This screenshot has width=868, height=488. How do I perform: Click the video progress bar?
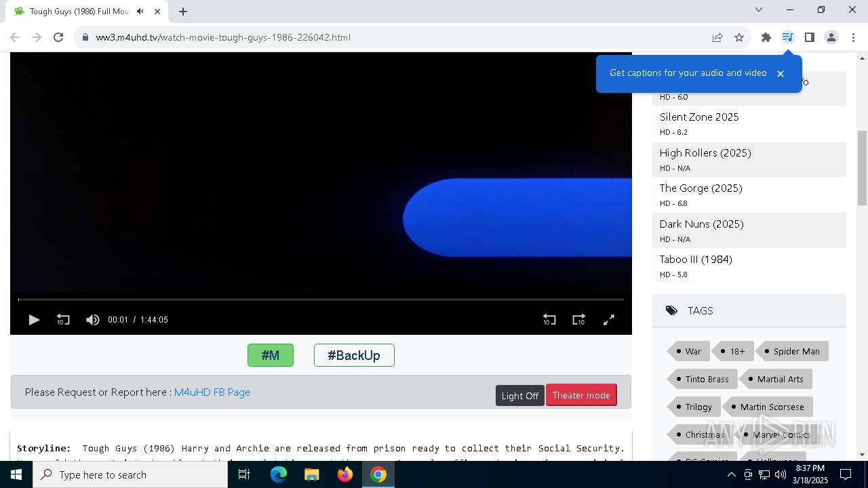321,300
